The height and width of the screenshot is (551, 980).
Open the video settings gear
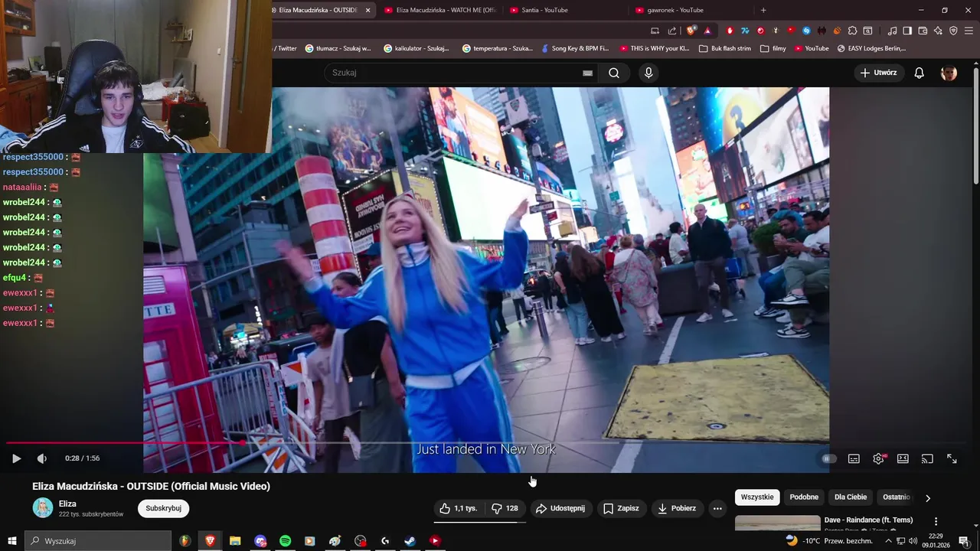tap(878, 458)
